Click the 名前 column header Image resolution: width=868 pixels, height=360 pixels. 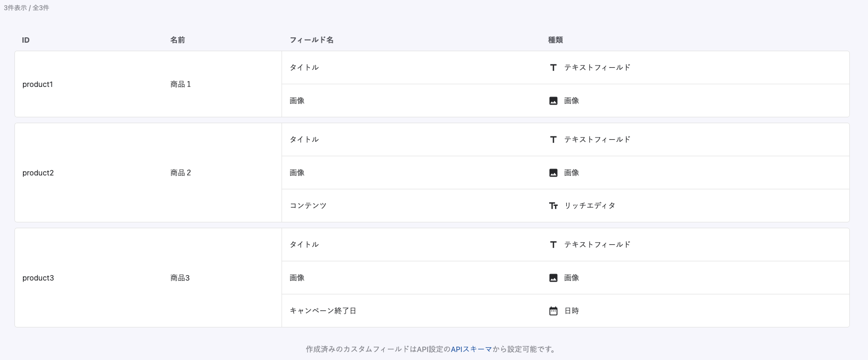(x=178, y=40)
